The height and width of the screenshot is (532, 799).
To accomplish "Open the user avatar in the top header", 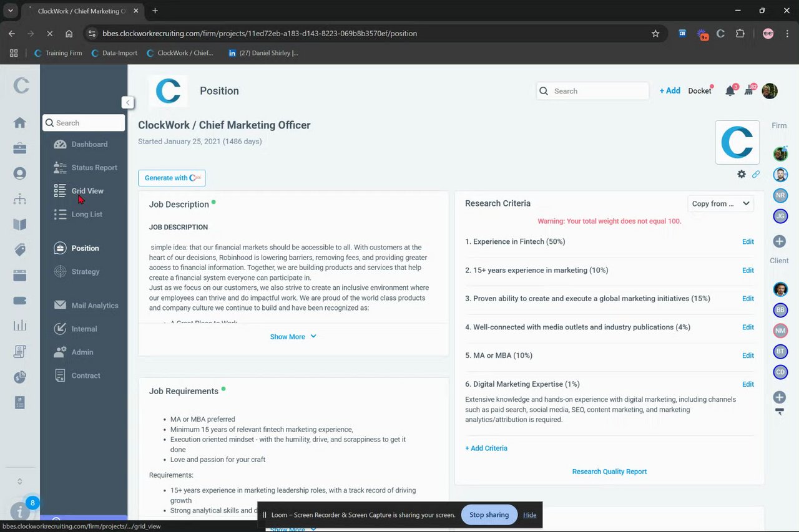I will 770,91.
